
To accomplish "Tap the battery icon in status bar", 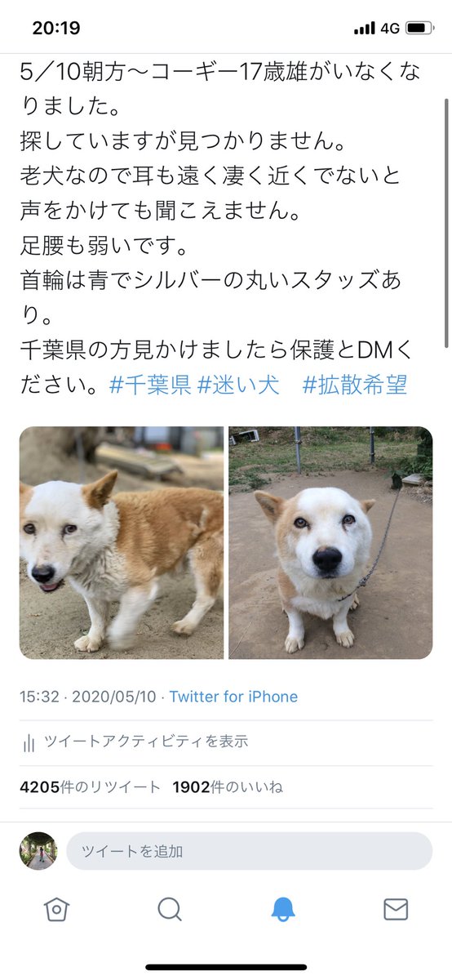I will click(419, 29).
